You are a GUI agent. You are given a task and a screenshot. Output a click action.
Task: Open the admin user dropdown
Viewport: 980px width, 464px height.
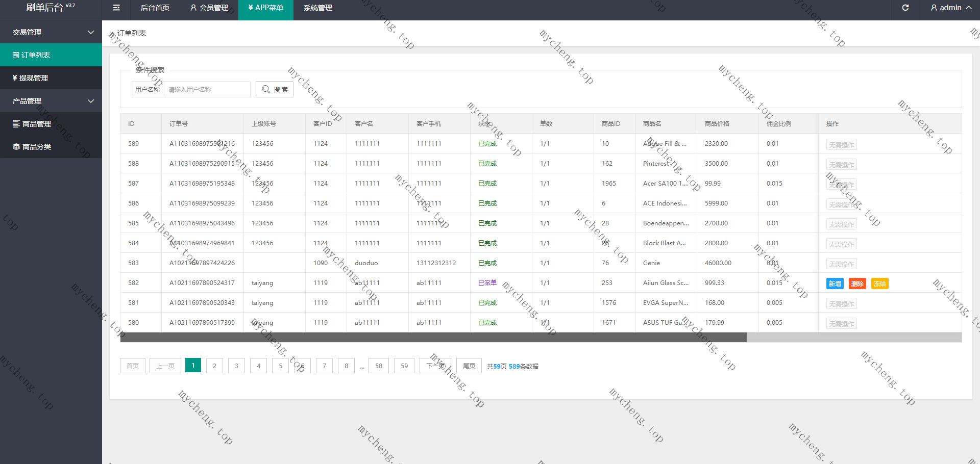[x=951, y=8]
